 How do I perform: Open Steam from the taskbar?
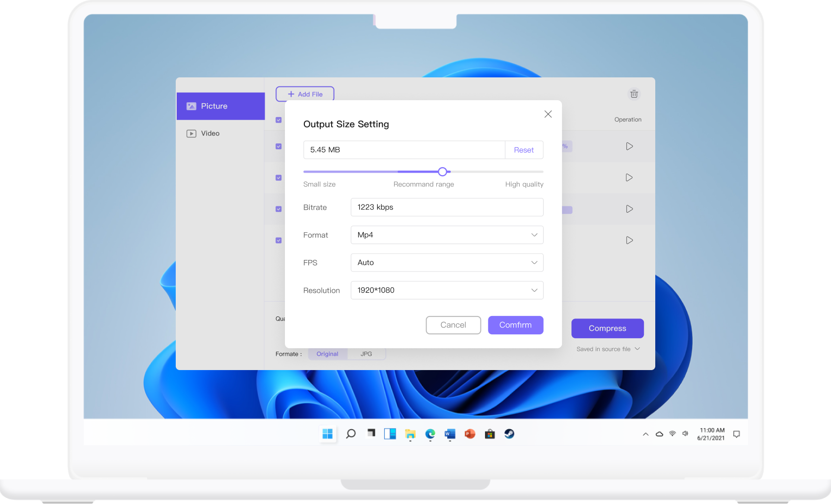tap(509, 434)
